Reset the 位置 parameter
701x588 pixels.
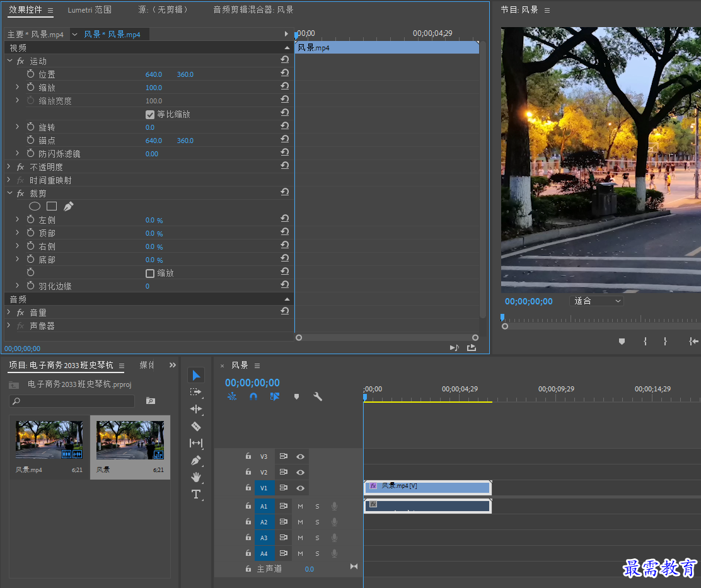click(285, 73)
